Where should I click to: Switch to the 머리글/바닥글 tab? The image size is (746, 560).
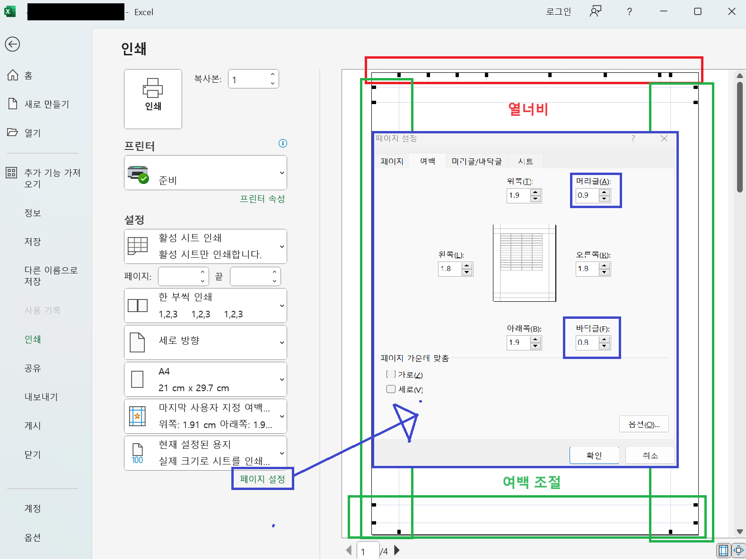click(477, 161)
